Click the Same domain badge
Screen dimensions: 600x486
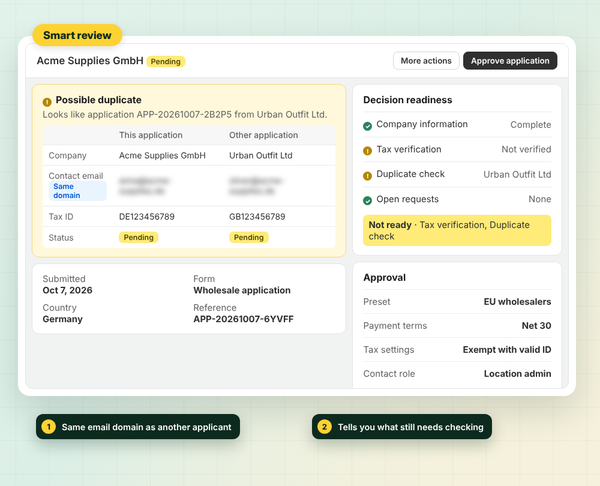pyautogui.click(x=77, y=191)
